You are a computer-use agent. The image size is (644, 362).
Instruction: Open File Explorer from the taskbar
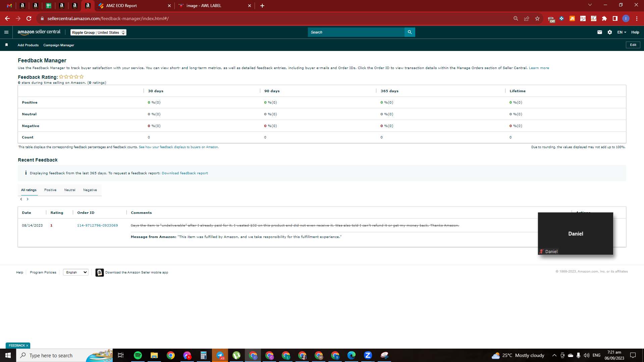coord(154,355)
